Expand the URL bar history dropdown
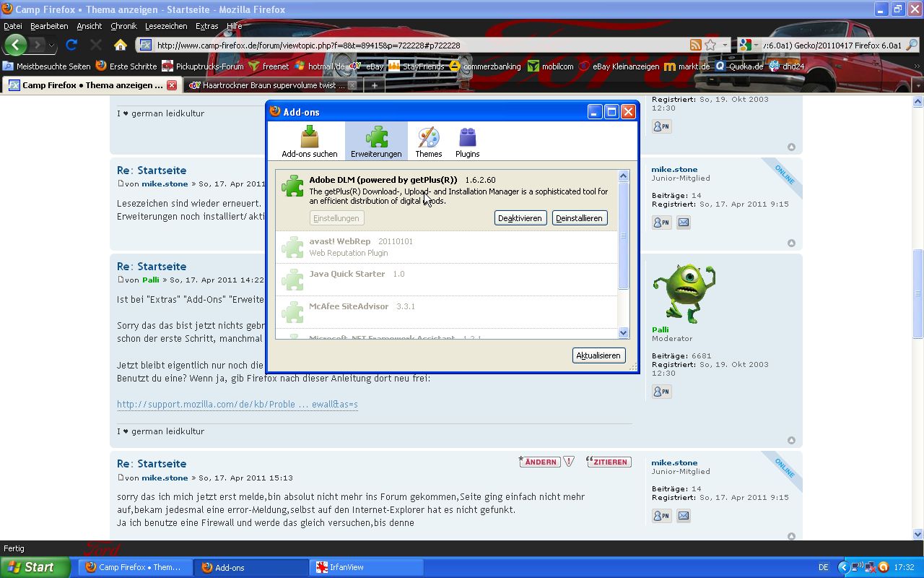Viewport: 924px width, 578px height. (725, 45)
